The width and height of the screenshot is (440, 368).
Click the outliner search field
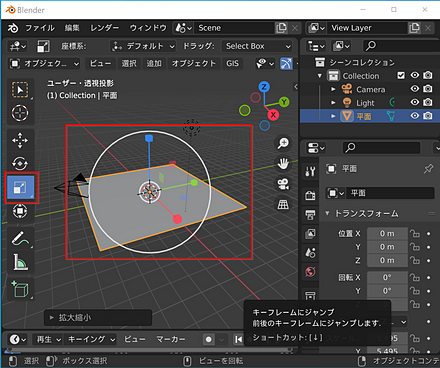pos(402,46)
